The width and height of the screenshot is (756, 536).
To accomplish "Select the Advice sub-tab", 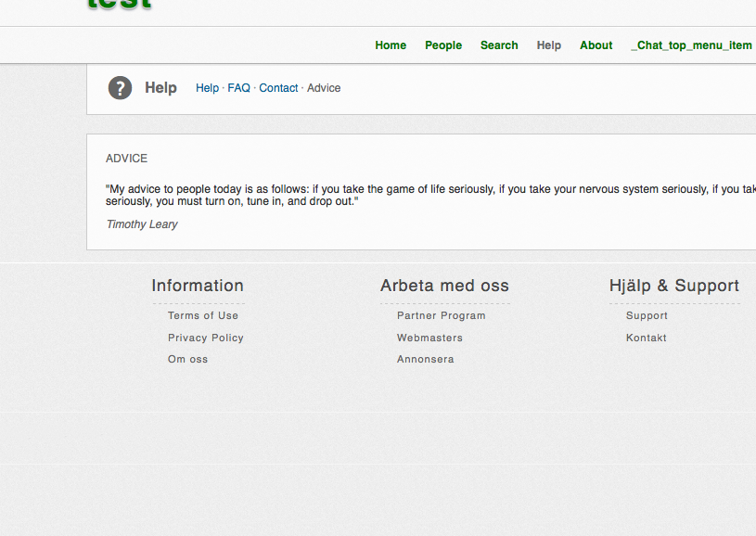I will (x=324, y=88).
